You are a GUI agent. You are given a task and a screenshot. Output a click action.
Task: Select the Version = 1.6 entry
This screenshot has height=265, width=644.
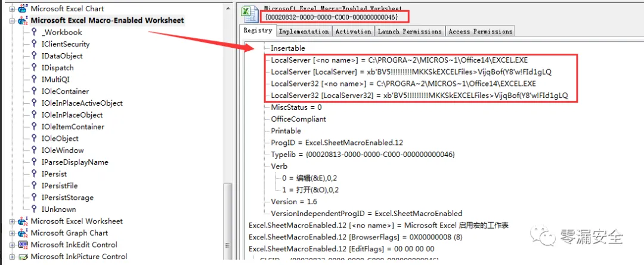tap(293, 202)
